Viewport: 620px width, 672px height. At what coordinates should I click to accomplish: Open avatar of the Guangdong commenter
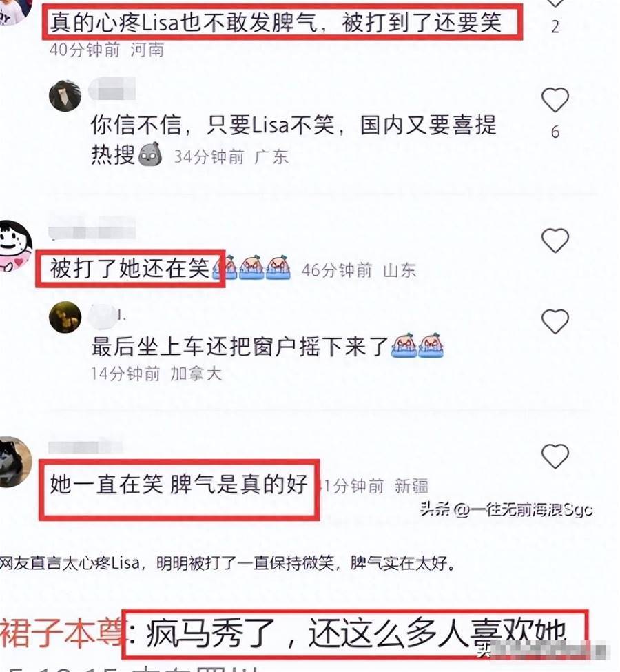[65, 95]
